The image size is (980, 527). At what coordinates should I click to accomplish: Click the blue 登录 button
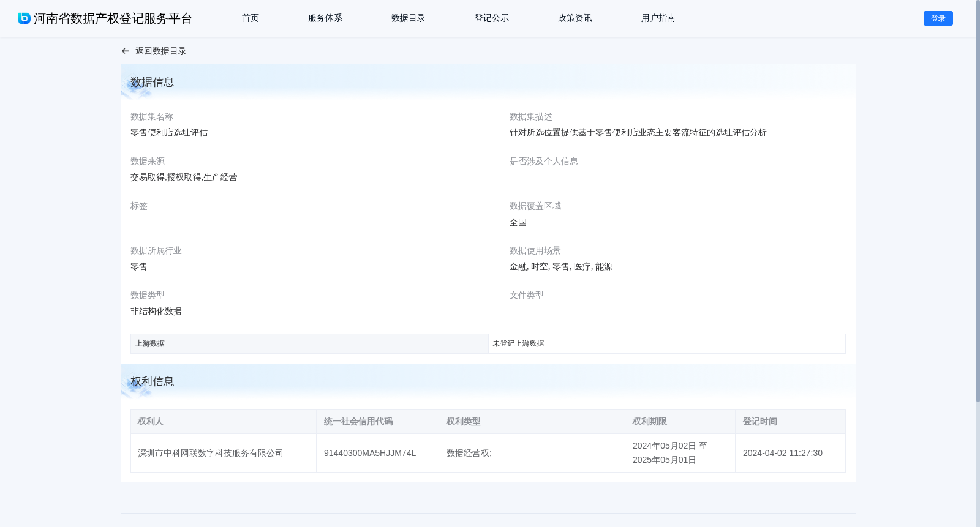click(938, 18)
